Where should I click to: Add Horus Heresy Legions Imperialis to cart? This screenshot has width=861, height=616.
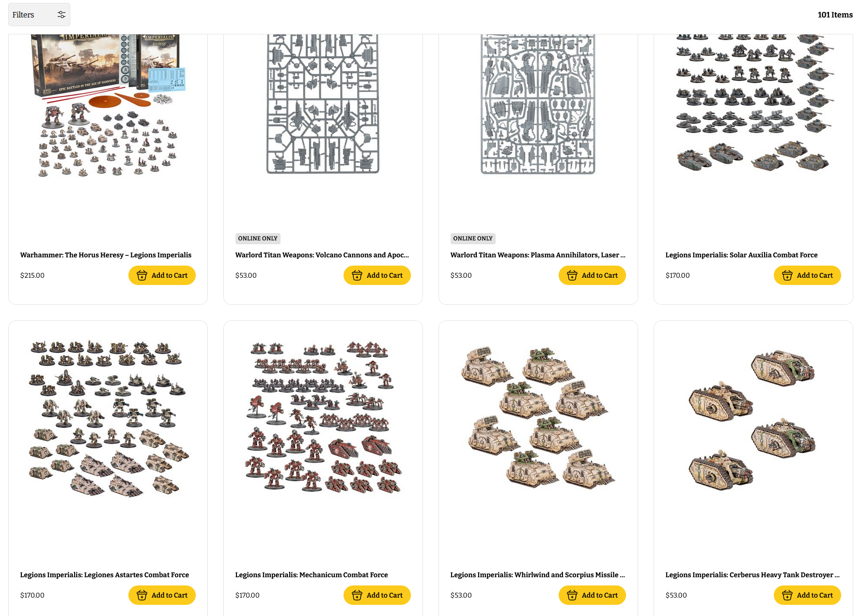(162, 275)
